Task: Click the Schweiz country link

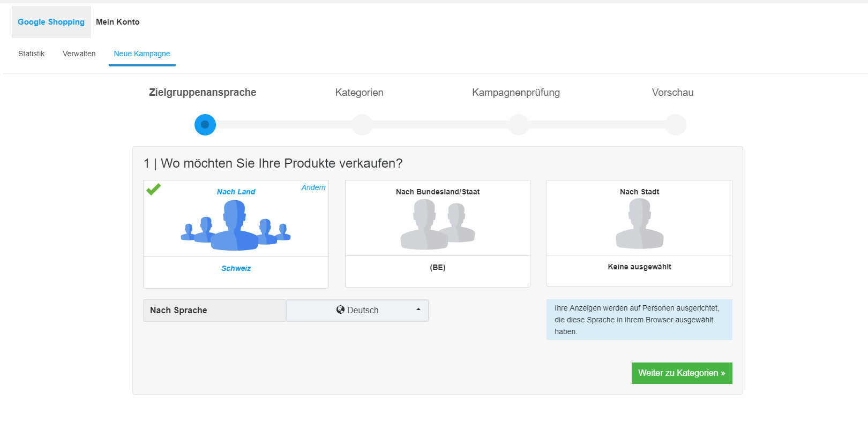Action: [x=236, y=268]
